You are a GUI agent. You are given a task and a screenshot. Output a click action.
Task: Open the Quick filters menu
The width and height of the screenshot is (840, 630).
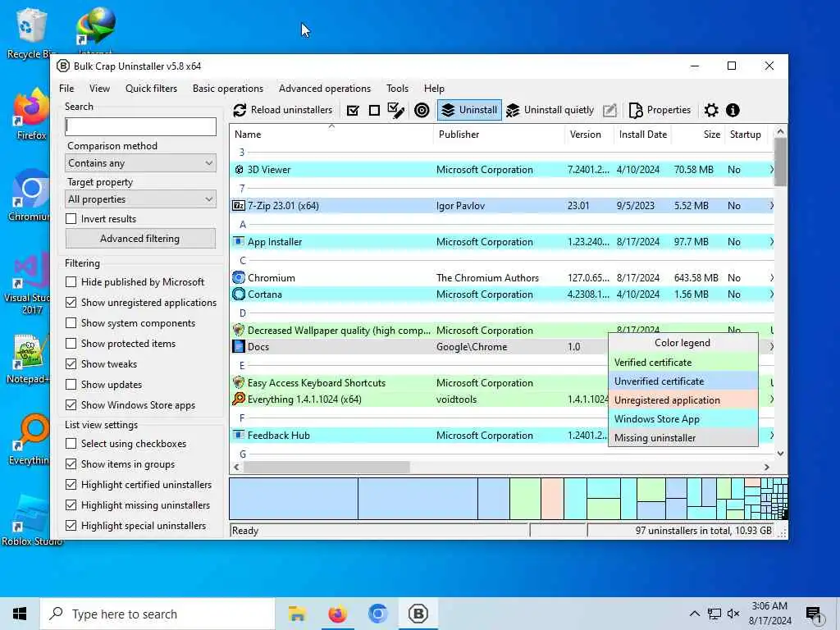point(151,89)
